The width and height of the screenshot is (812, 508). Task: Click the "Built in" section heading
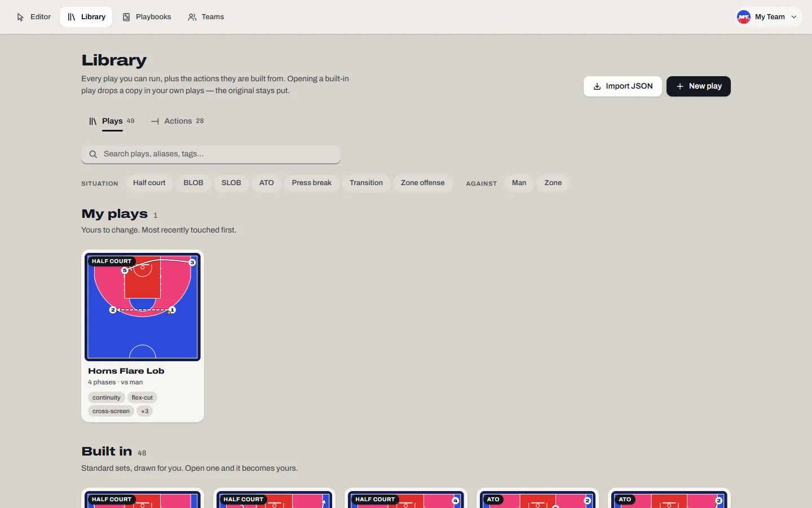(x=107, y=452)
